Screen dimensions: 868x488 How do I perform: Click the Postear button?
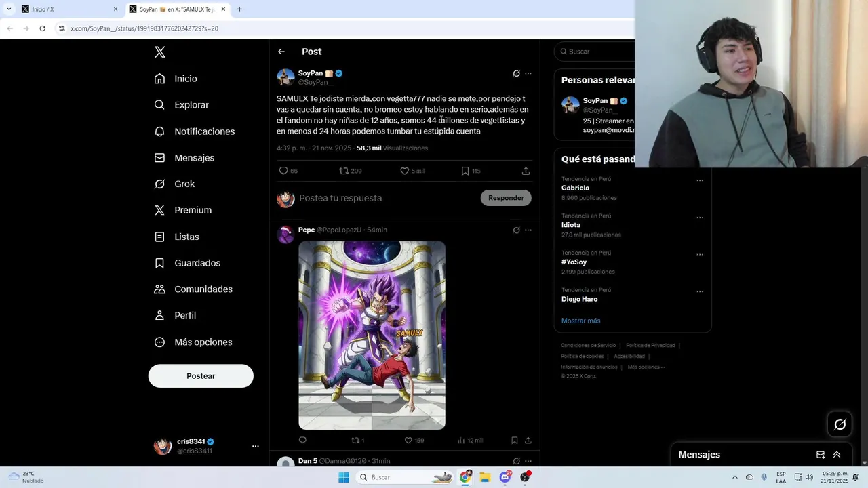(x=201, y=376)
